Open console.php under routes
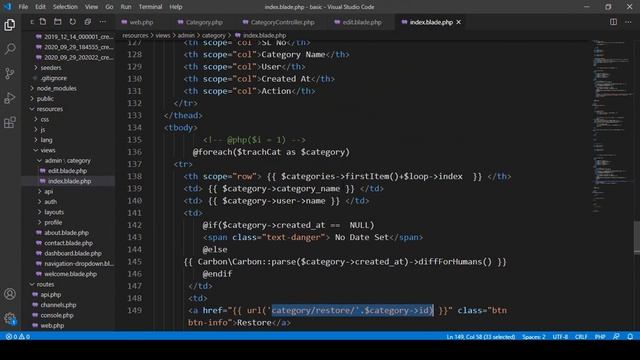 57,316
